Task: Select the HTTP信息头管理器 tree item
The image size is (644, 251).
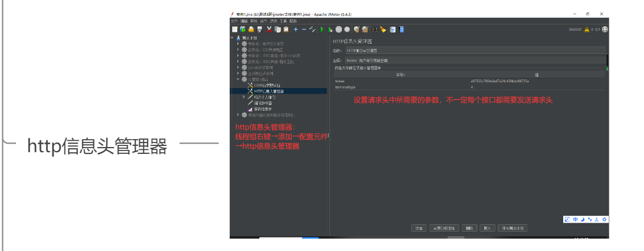Action: coord(269,91)
